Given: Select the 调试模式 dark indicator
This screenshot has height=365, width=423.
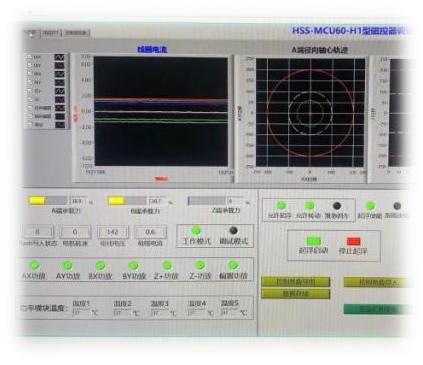Looking at the screenshot, I should tap(233, 230).
